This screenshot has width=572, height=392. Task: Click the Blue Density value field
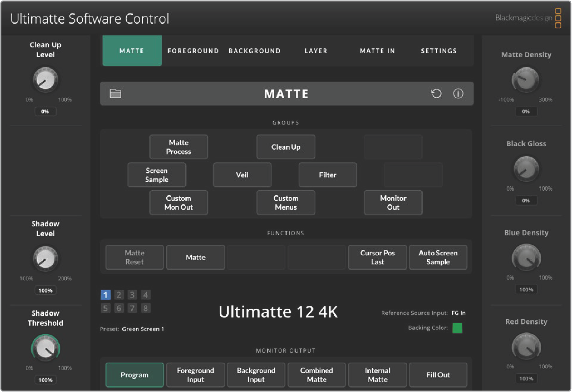coord(526,289)
